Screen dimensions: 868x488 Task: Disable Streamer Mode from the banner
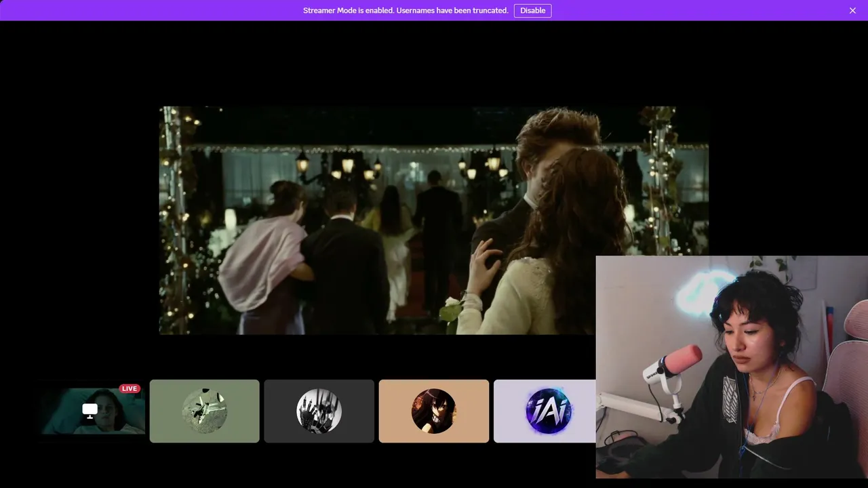(x=532, y=10)
